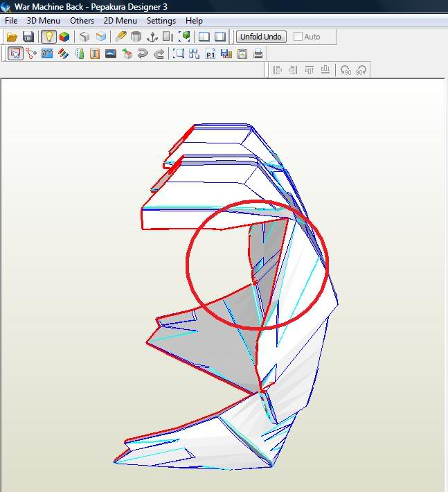Toggle the colored cube texture display
The width and height of the screenshot is (448, 492).
pyautogui.click(x=64, y=37)
